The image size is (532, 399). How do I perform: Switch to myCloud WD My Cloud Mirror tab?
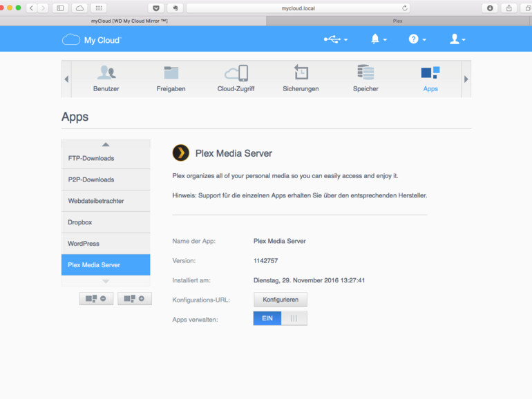133,21
